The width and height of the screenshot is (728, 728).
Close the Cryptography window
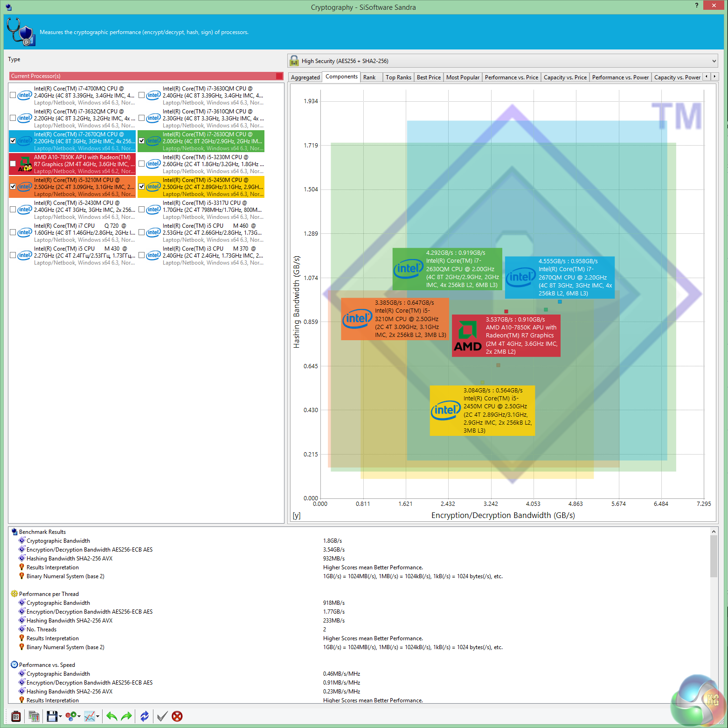click(x=714, y=6)
